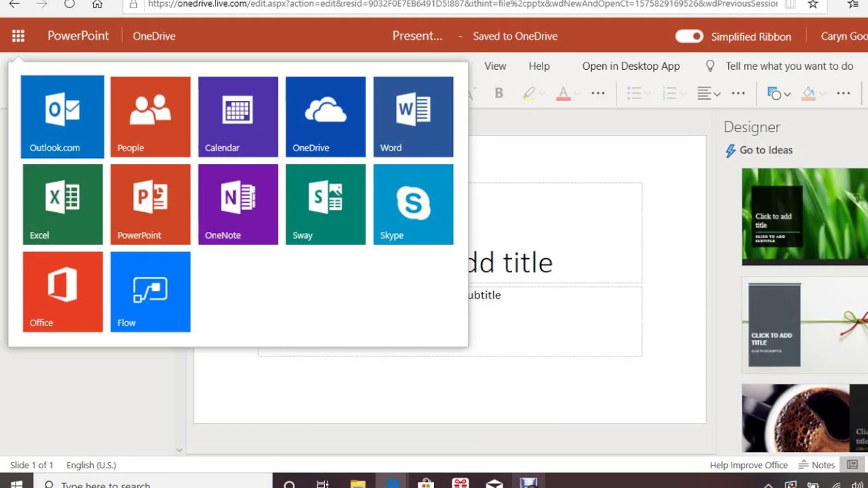
Task: Click the slide title placeholder
Action: [x=555, y=232]
